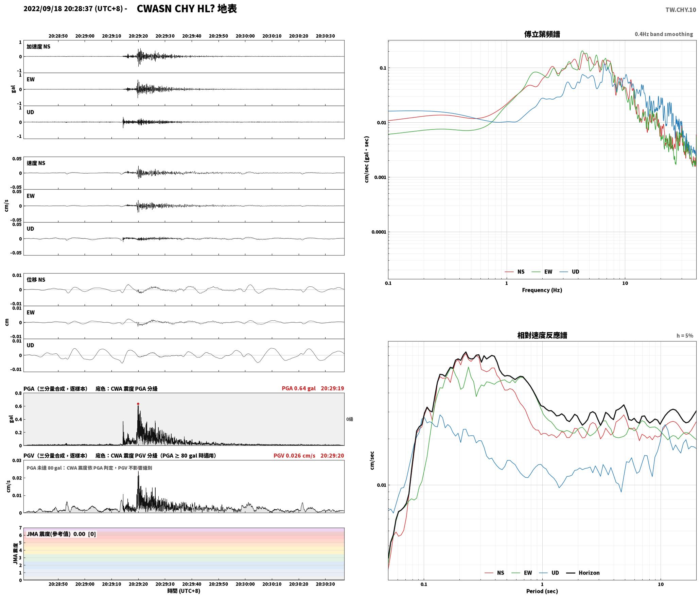This screenshot has width=700, height=598.
Task: Click the JMA 震度(參考值) 0.00 label box
Action: (61, 534)
